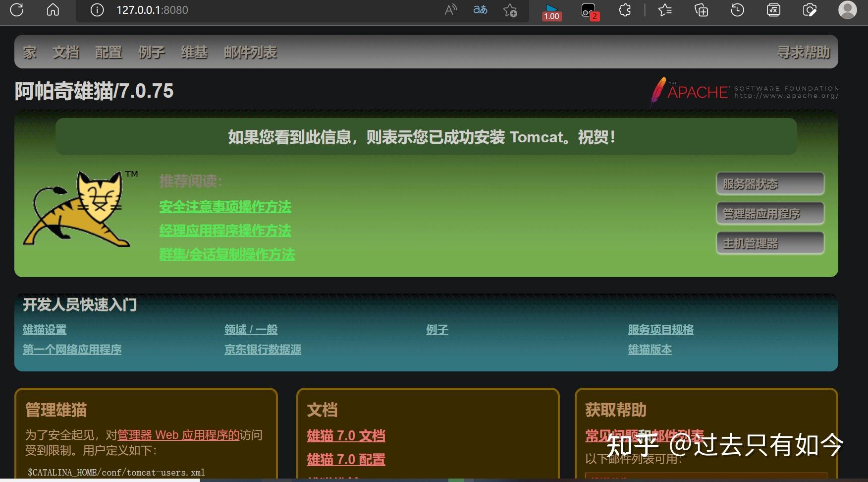Open the 雄猫 7.0 配置 link

click(x=346, y=460)
